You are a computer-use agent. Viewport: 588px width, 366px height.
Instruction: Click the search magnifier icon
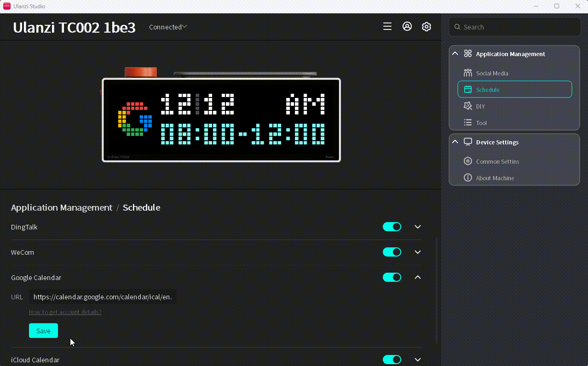tap(457, 27)
